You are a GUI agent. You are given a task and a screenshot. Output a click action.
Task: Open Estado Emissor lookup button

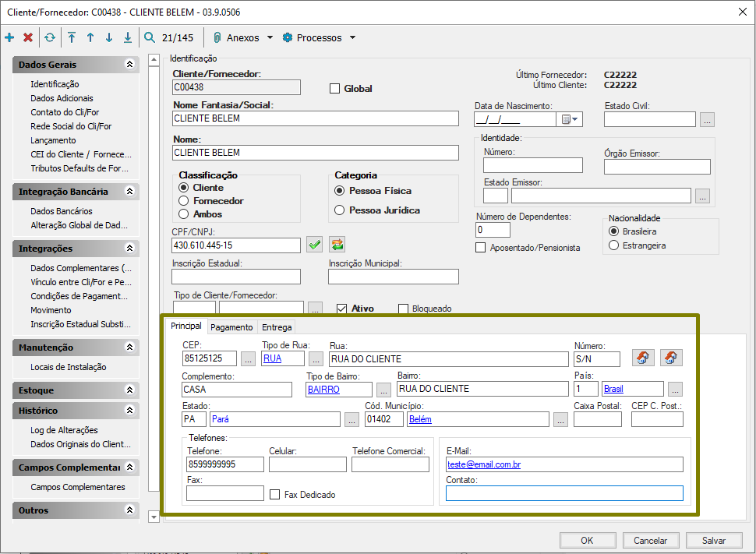[x=702, y=196]
